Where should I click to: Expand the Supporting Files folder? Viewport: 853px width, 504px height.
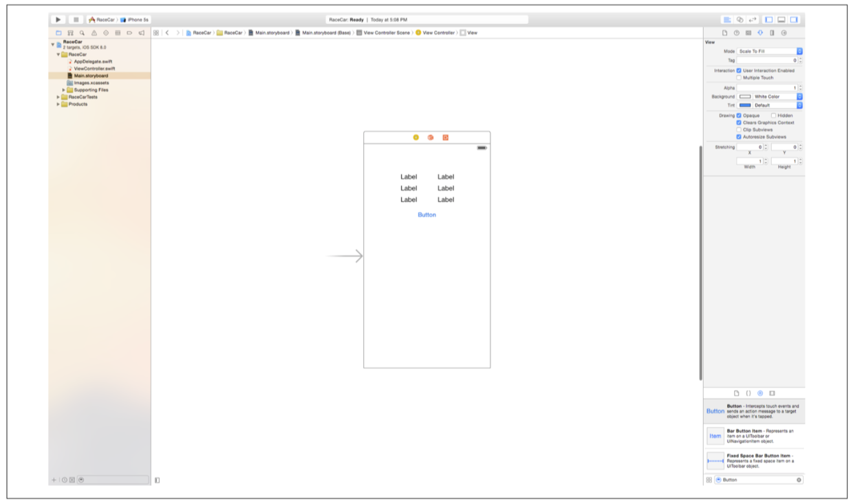tap(64, 90)
